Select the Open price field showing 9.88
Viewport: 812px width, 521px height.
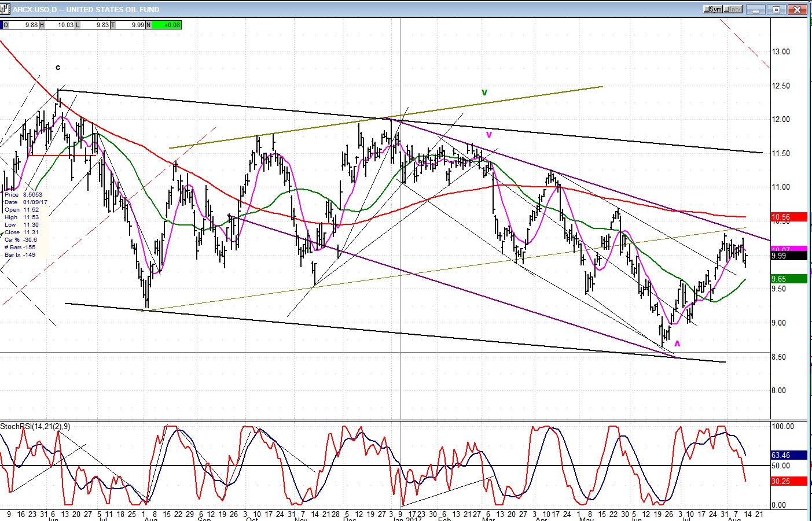pos(24,25)
